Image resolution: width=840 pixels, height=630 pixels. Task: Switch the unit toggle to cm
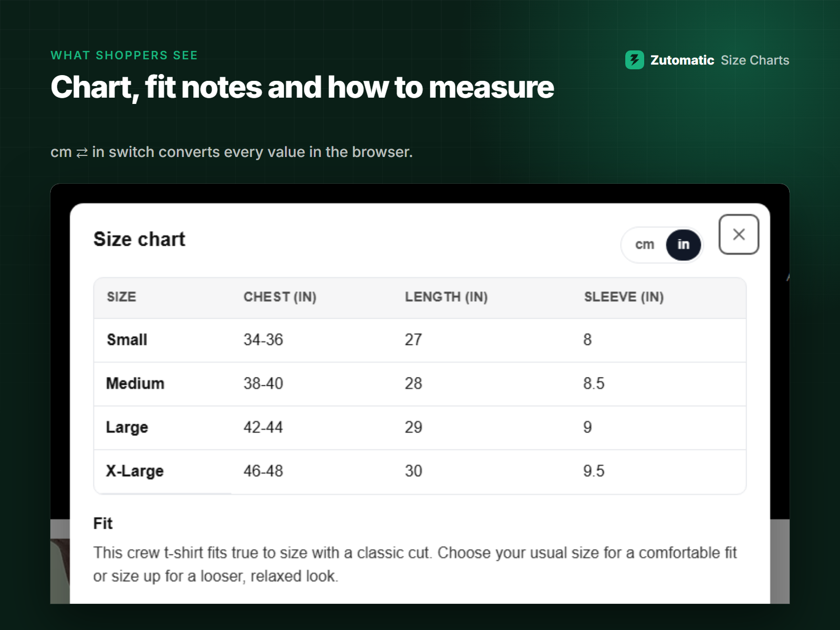(645, 245)
